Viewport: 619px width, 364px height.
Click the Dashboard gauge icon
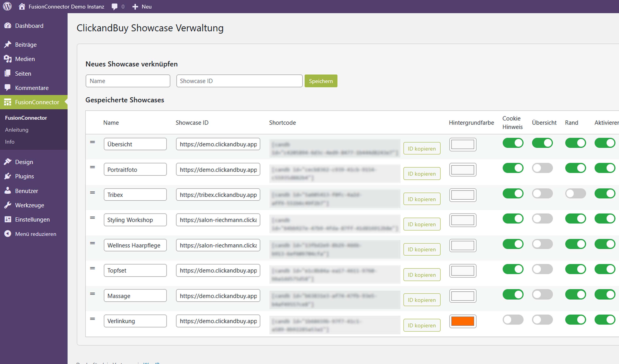(x=8, y=25)
